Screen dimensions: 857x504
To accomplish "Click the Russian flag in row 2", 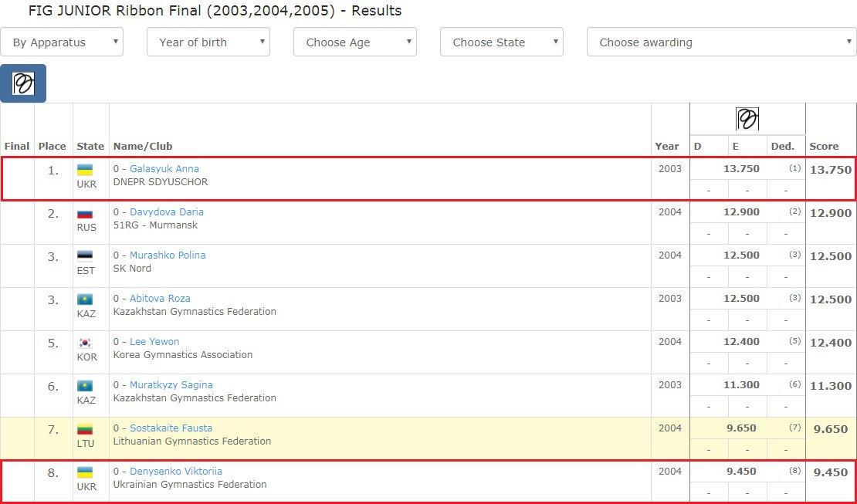I will point(85,213).
